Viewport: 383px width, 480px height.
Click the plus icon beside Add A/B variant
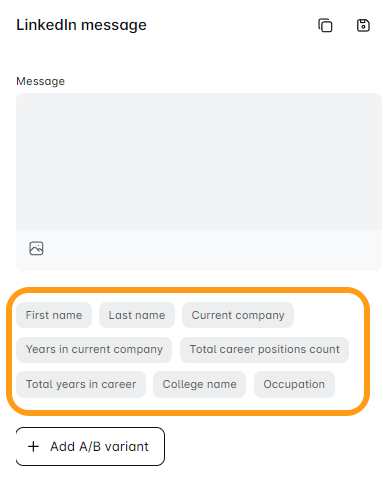pyautogui.click(x=33, y=446)
